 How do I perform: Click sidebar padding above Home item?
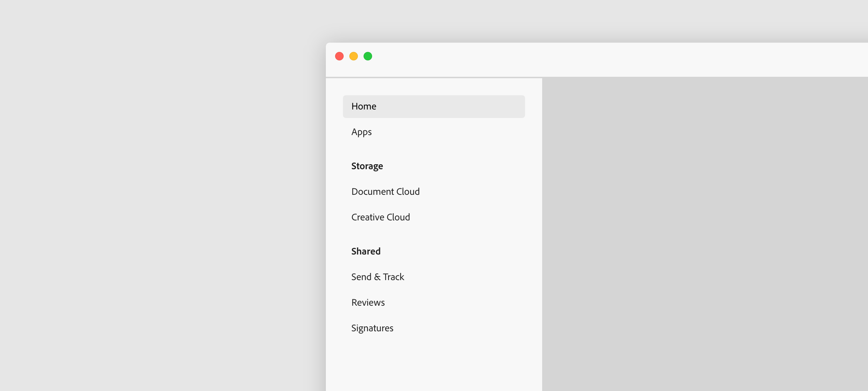[434, 87]
